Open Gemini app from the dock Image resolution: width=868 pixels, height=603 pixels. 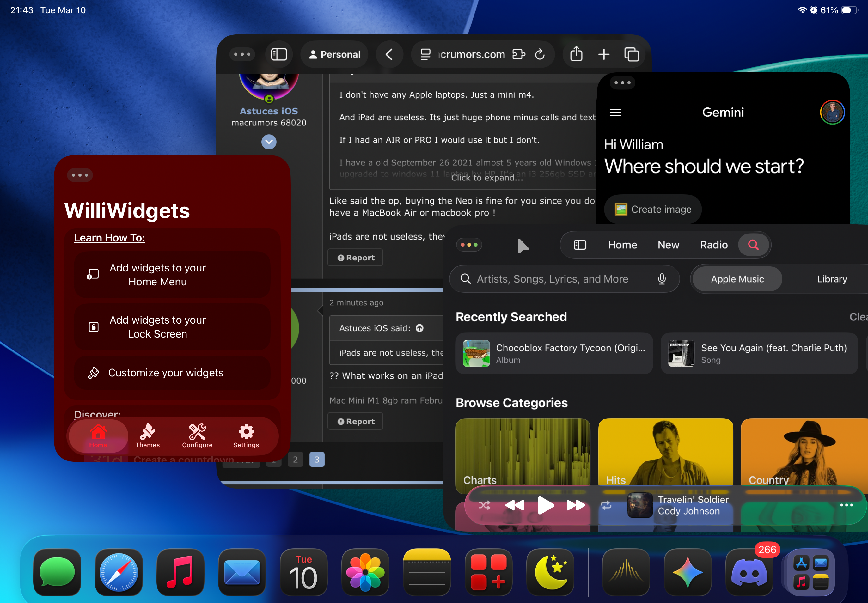(x=688, y=572)
